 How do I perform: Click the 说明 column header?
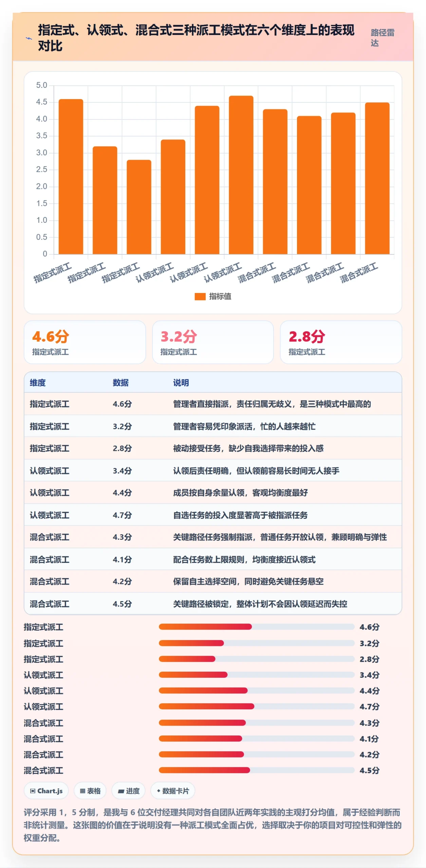[x=181, y=382]
